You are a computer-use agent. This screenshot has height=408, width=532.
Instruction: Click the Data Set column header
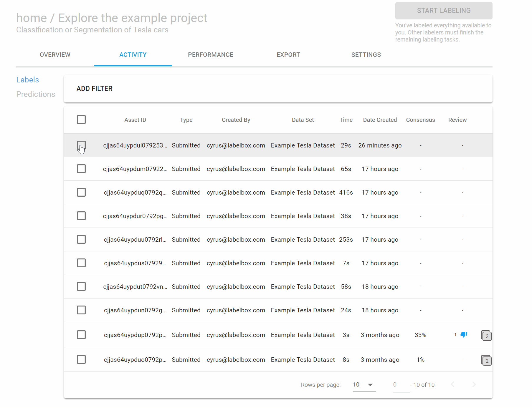tap(303, 120)
